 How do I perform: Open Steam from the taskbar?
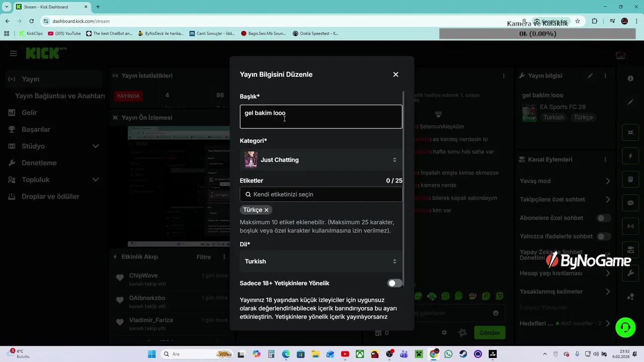coord(463,354)
